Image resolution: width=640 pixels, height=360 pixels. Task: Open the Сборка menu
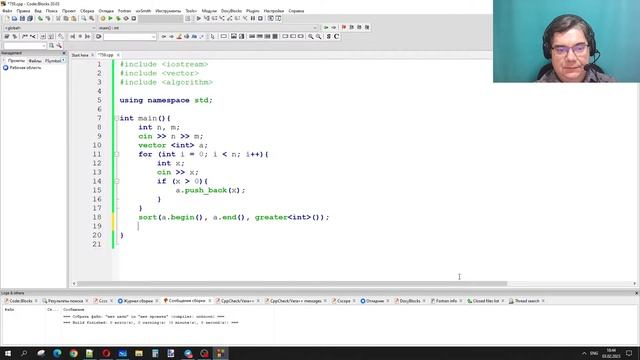click(87, 11)
